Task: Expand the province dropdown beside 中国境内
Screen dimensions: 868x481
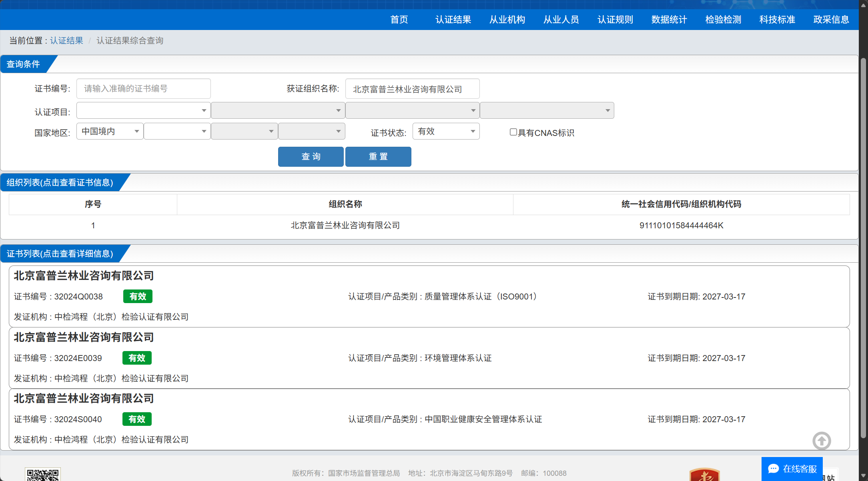Action: point(177,132)
